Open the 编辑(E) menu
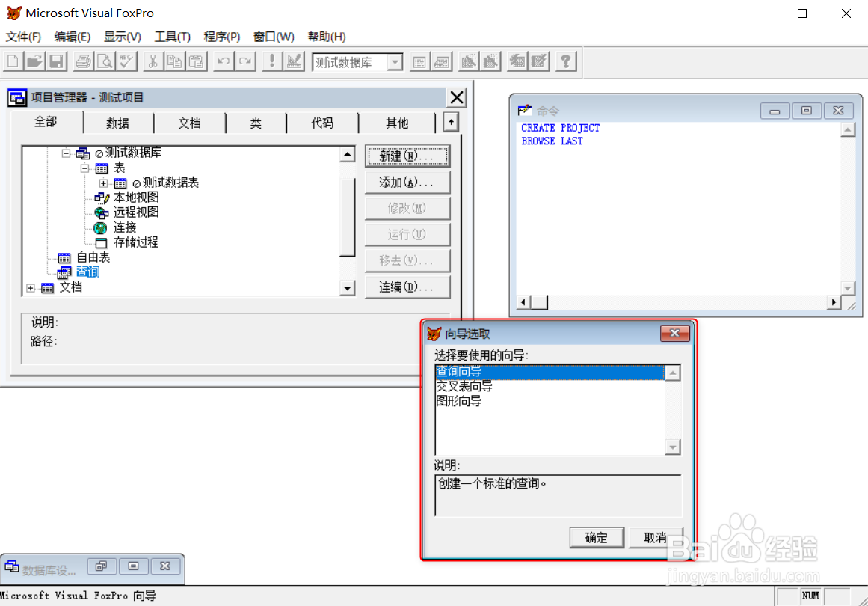 coord(73,37)
